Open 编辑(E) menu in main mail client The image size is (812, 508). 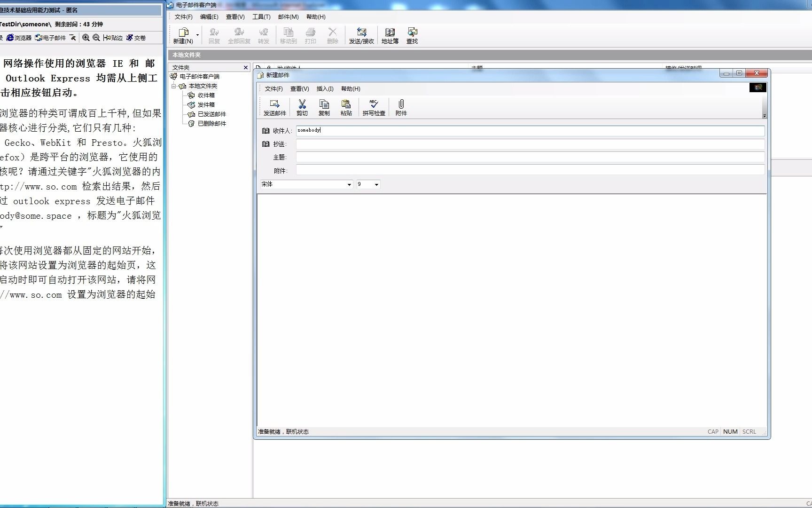(209, 17)
